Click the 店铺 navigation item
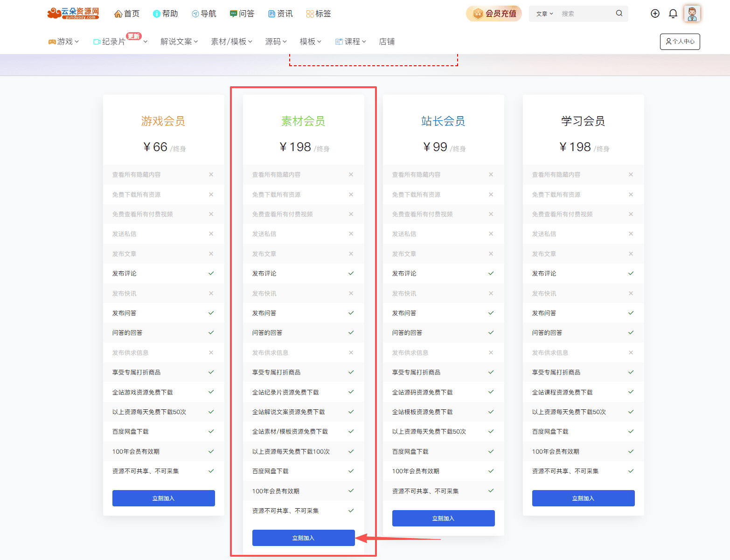This screenshot has height=560, width=730. pyautogui.click(x=387, y=41)
